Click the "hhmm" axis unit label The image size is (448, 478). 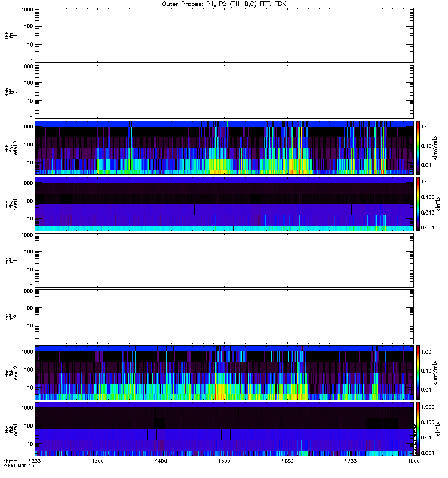(10, 461)
